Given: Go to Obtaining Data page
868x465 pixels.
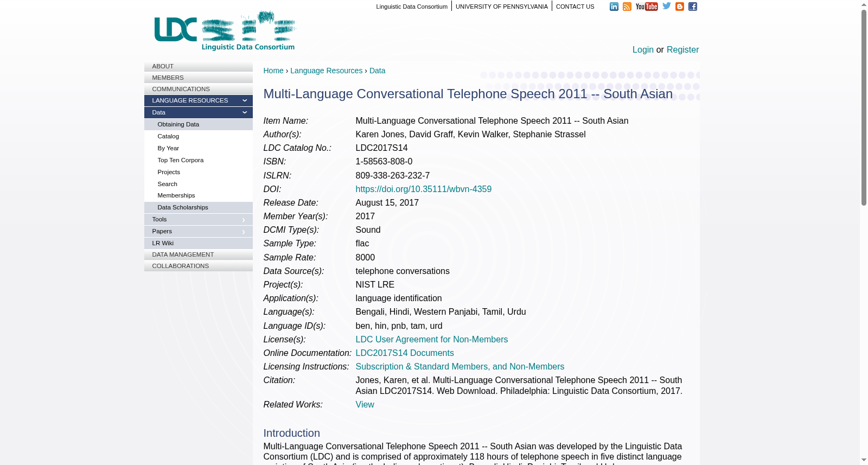Looking at the screenshot, I should [199, 124].
